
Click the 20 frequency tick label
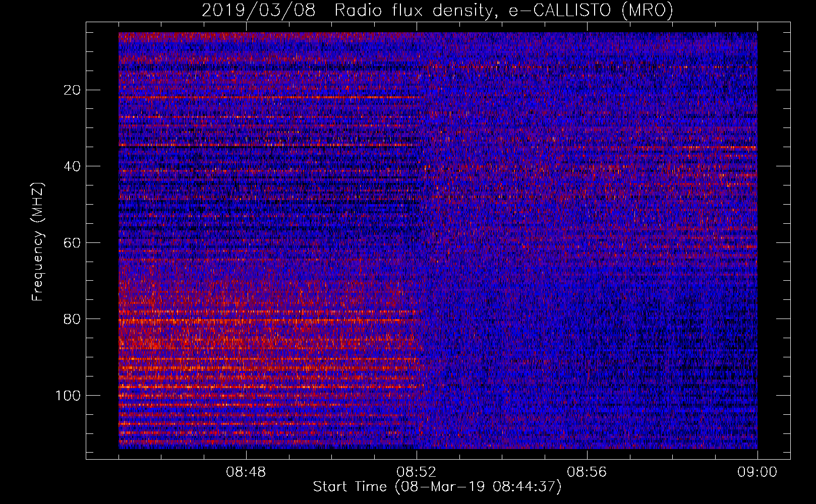tap(73, 90)
